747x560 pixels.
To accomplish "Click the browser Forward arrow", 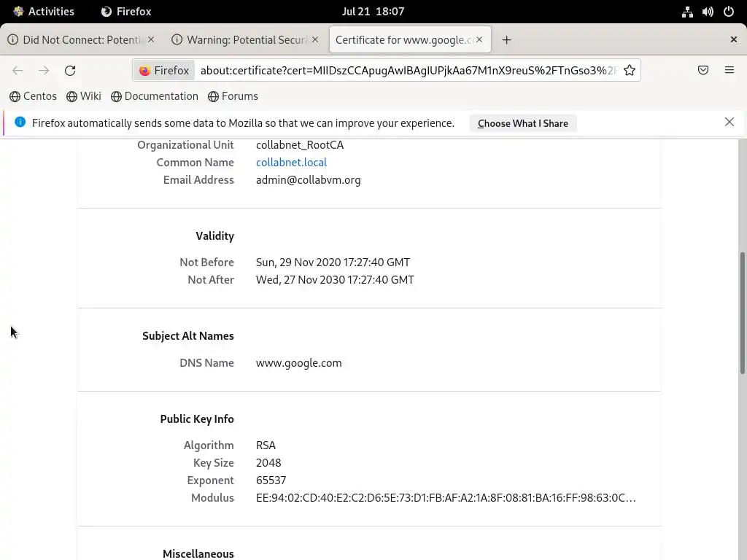I will (x=44, y=71).
